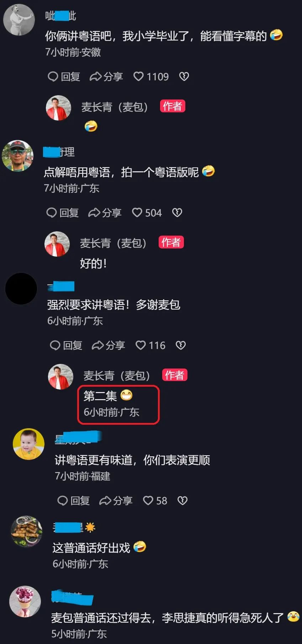Like the comment with 504 likes
The width and height of the screenshot is (302, 644).
147,213
